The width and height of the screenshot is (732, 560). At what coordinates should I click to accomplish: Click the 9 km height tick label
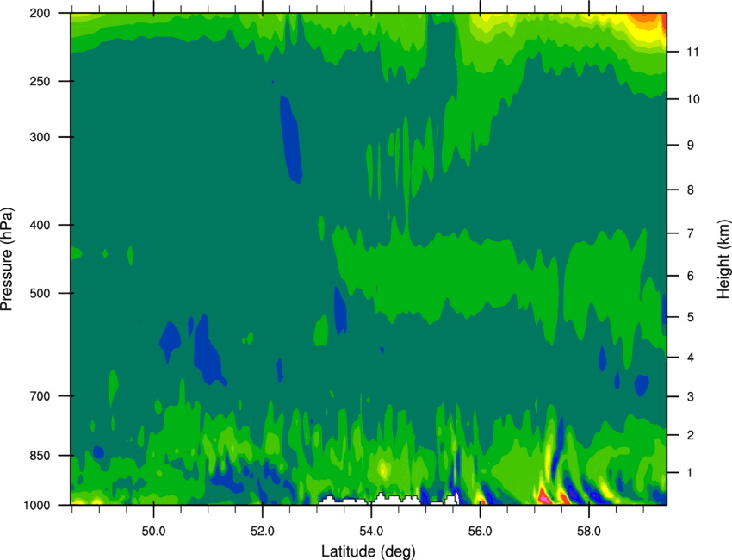[x=691, y=146]
